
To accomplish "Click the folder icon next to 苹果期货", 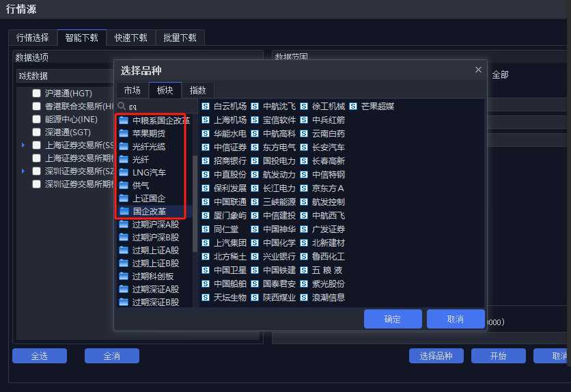I will [x=124, y=133].
